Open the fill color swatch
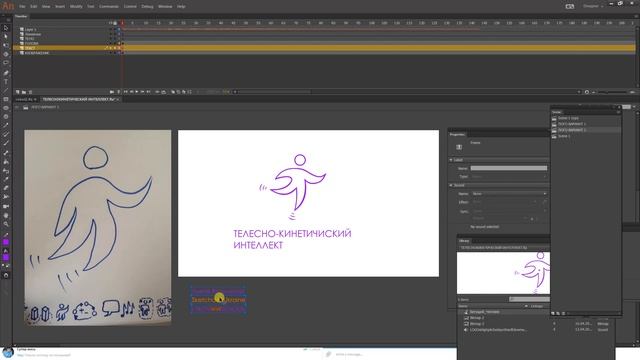The width and height of the screenshot is (640, 360). tap(6, 258)
